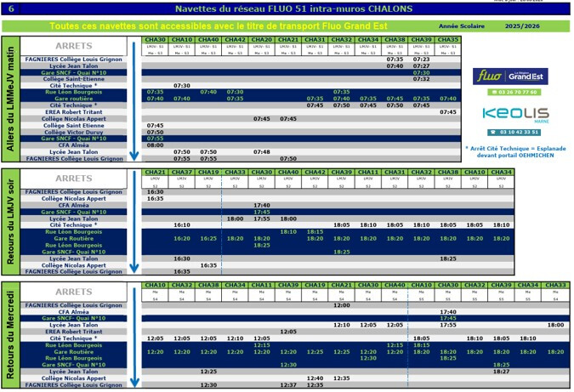Click CFA Alméa stop in Mercredi table
The image size is (574, 392).
pyautogui.click(x=74, y=312)
